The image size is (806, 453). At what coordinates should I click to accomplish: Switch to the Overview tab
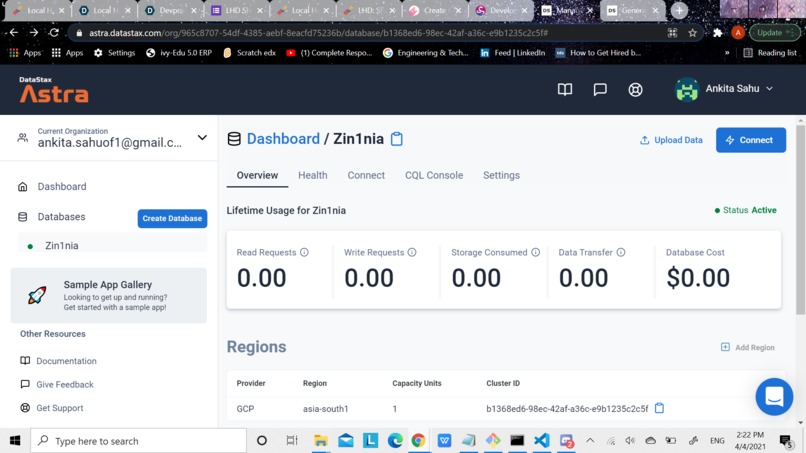(257, 175)
